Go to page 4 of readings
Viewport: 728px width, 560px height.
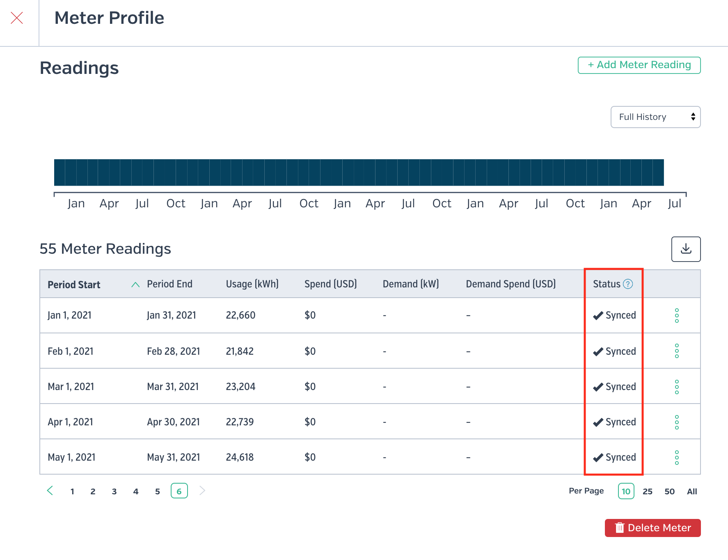tap(136, 491)
